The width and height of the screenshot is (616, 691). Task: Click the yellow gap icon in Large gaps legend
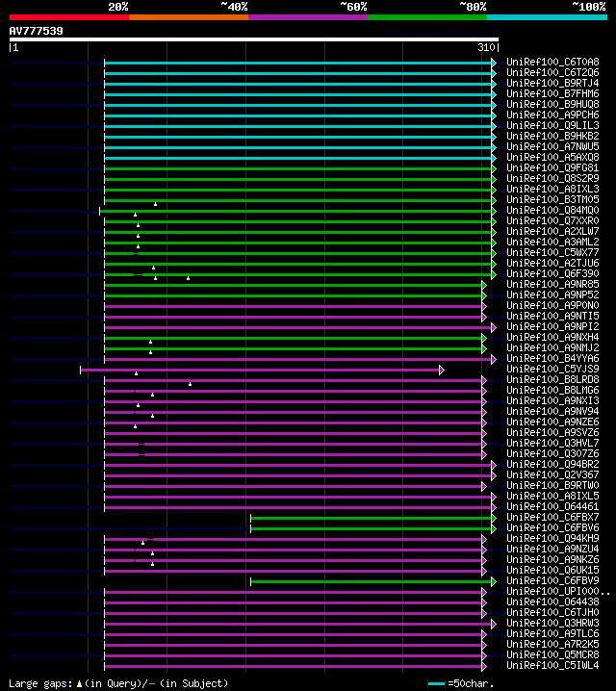click(x=79, y=684)
